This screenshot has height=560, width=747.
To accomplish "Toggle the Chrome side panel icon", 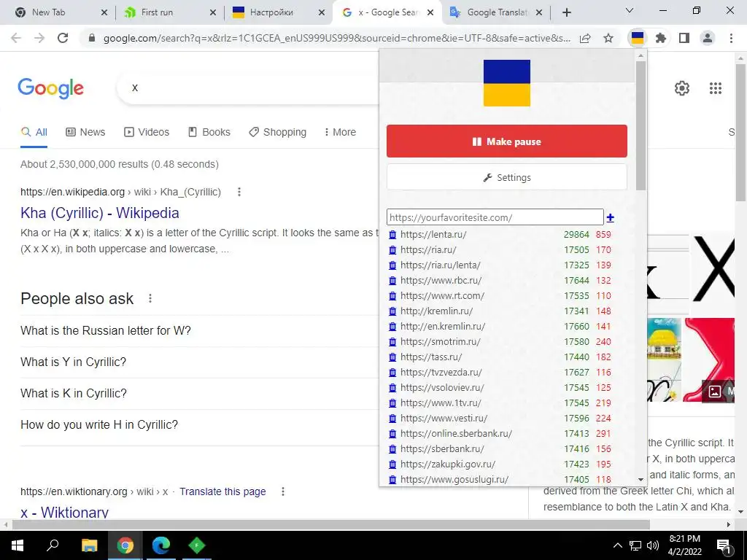I will click(x=684, y=38).
